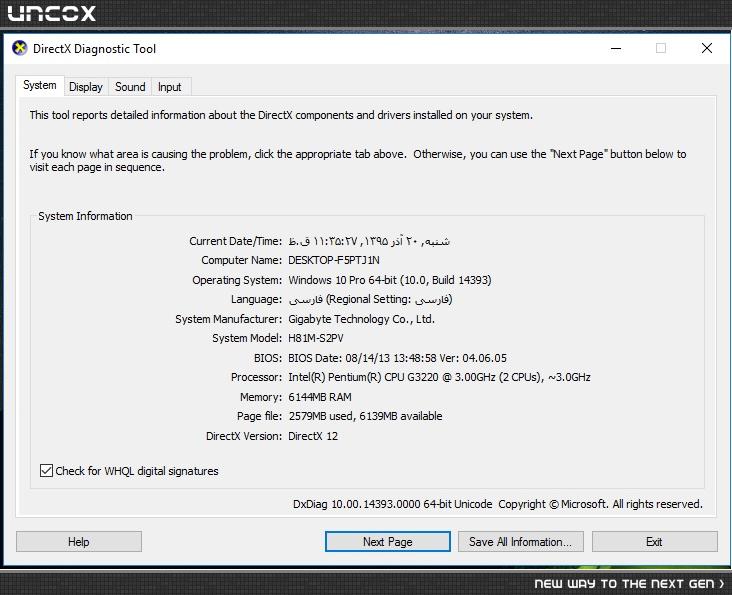Click the DirectX Version label
Viewport: 732px width, 595px height.
(x=244, y=436)
